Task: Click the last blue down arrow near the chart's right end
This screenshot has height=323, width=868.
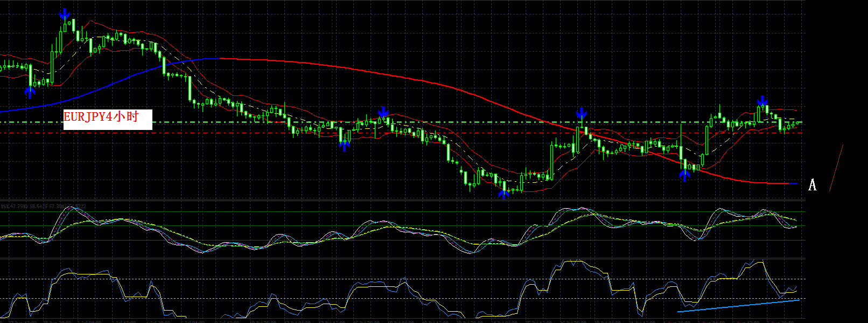Action: pos(762,101)
